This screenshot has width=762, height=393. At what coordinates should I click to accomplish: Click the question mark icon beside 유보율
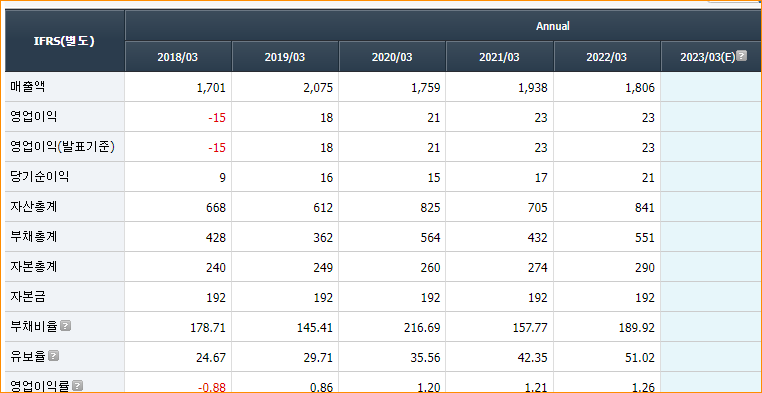[x=54, y=356]
